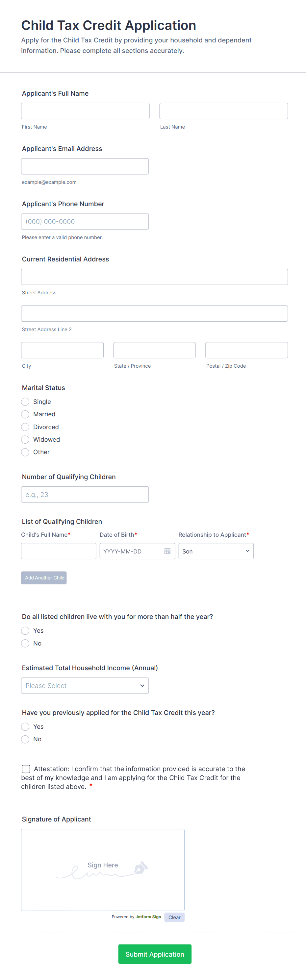The height and width of the screenshot is (980, 306).
Task: Click the Number of Qualifying Children field
Action: coord(85,494)
